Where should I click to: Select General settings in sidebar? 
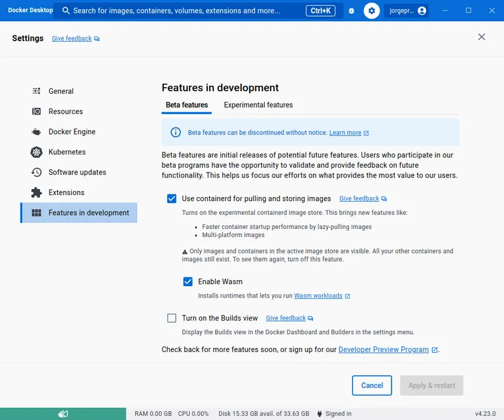coord(61,91)
